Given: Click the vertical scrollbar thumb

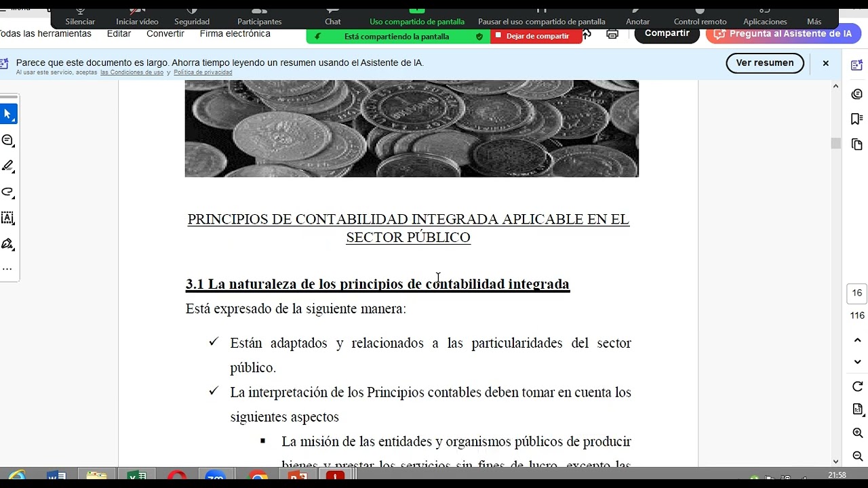Looking at the screenshot, I should coord(835,143).
